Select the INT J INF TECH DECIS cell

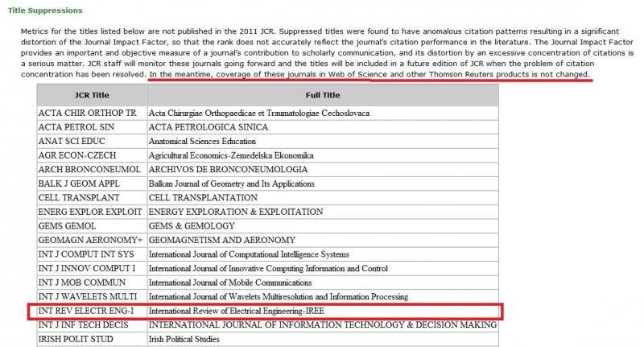92,325
